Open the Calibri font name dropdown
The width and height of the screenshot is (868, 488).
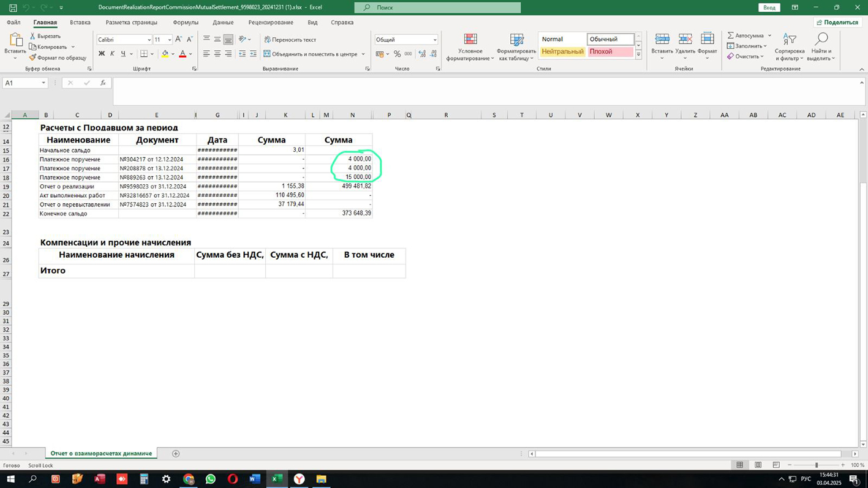pos(149,40)
